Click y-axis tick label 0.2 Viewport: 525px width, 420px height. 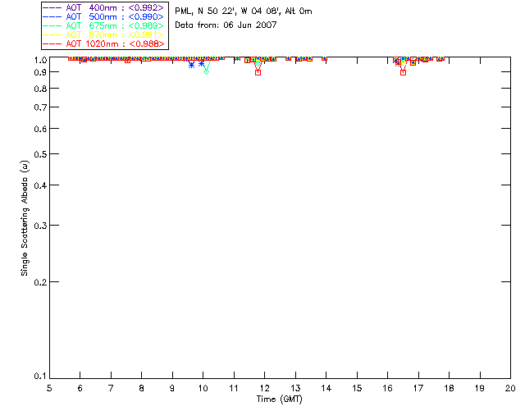click(x=40, y=282)
